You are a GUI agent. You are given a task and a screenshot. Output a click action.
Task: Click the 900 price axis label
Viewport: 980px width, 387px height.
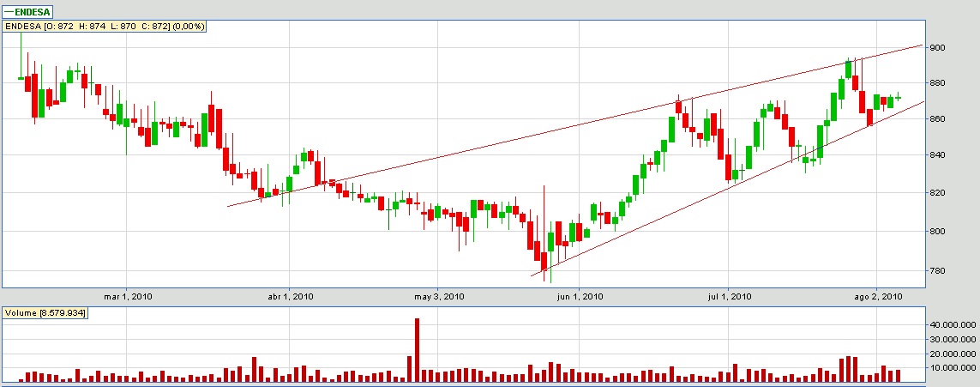pyautogui.click(x=937, y=47)
